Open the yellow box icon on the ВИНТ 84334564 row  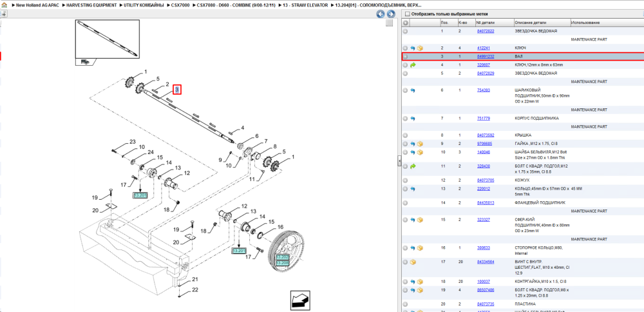[x=413, y=262]
